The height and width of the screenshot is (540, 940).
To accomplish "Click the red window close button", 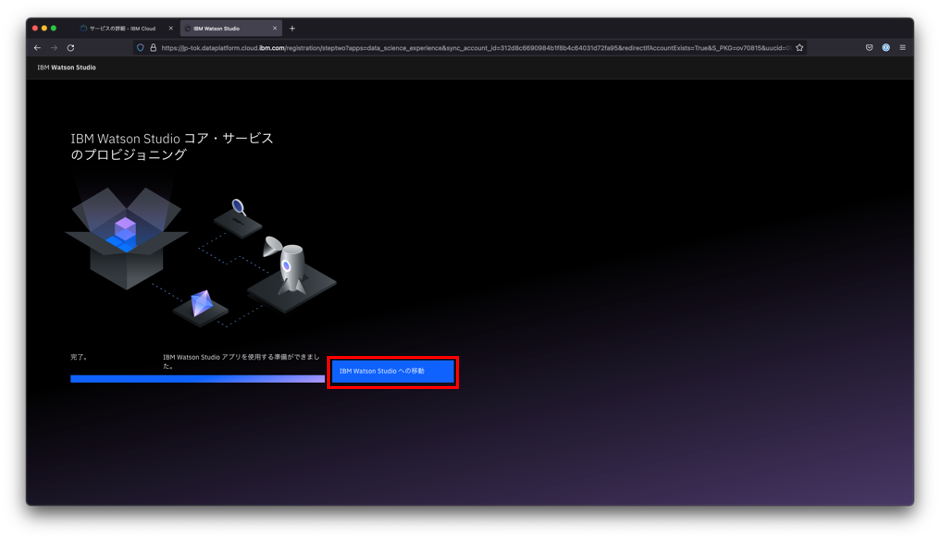I will (35, 28).
